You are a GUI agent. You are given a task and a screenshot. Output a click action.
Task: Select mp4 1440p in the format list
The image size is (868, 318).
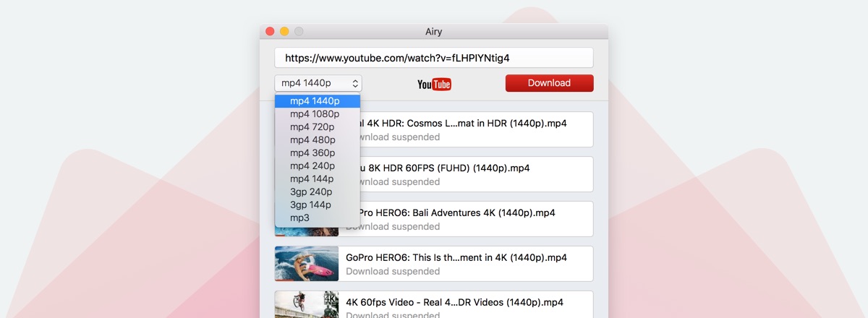318,101
